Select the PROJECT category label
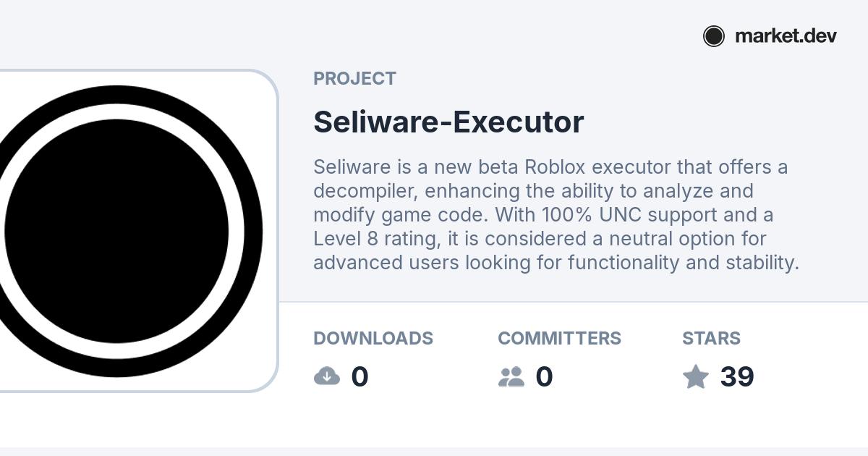Image resolution: width=868 pixels, height=456 pixels. point(354,78)
